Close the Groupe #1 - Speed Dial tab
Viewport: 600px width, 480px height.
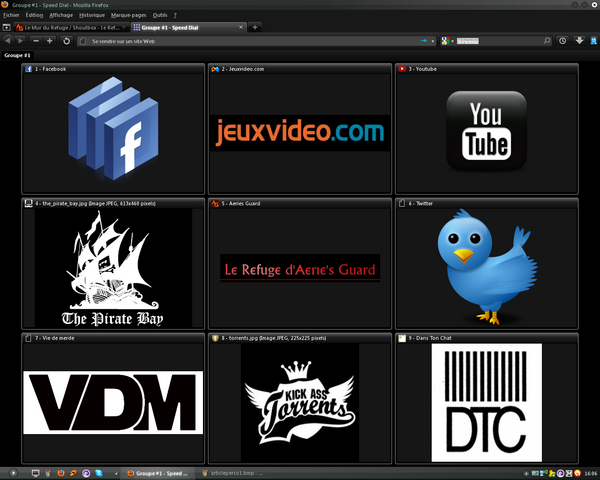click(x=241, y=27)
